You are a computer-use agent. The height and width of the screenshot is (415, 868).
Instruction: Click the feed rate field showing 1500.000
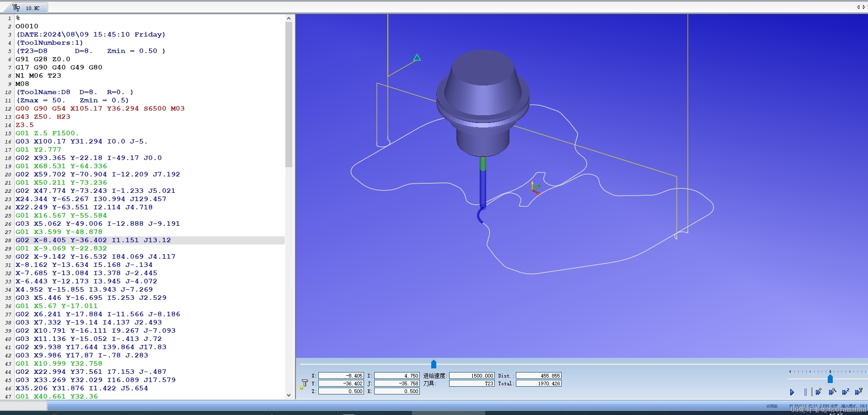point(472,376)
